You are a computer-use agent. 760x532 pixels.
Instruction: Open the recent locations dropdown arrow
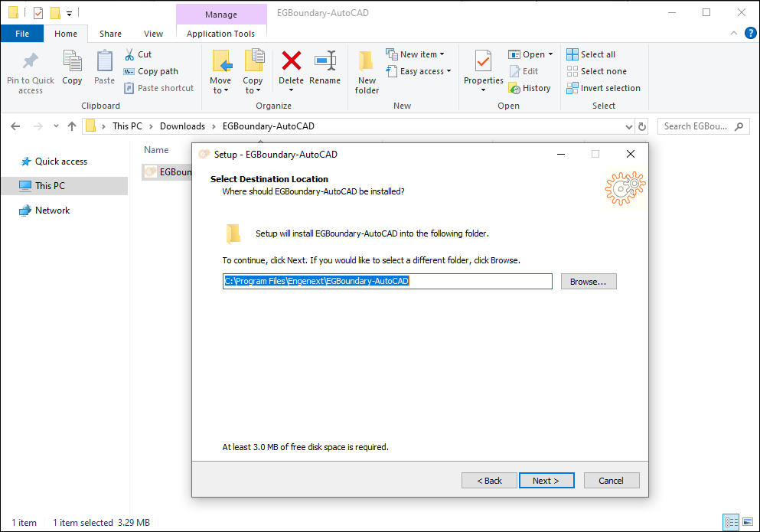(x=56, y=126)
